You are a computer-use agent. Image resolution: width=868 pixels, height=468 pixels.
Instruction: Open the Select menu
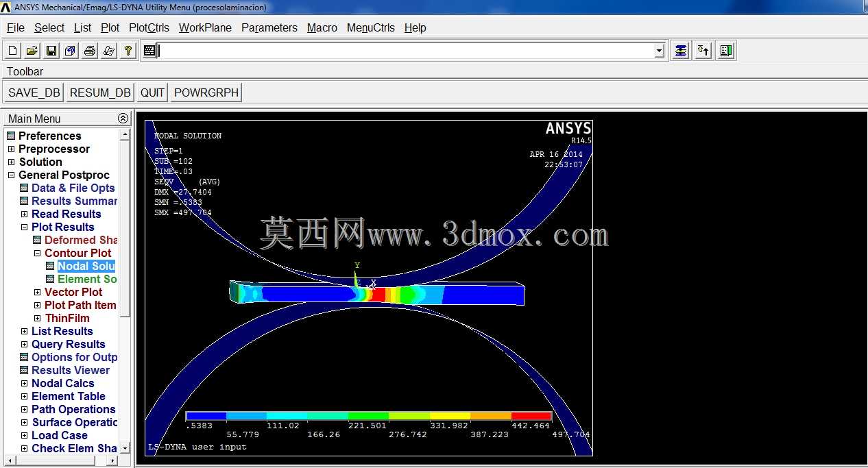point(49,27)
